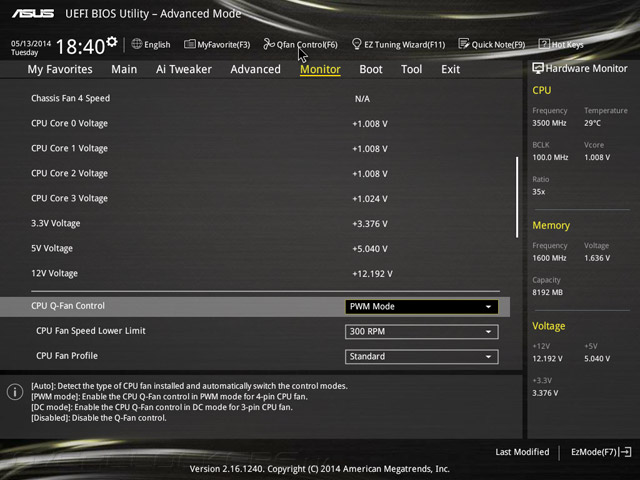640x480 pixels.
Task: Click the EzMode exit arrow icon
Action: coord(626,452)
